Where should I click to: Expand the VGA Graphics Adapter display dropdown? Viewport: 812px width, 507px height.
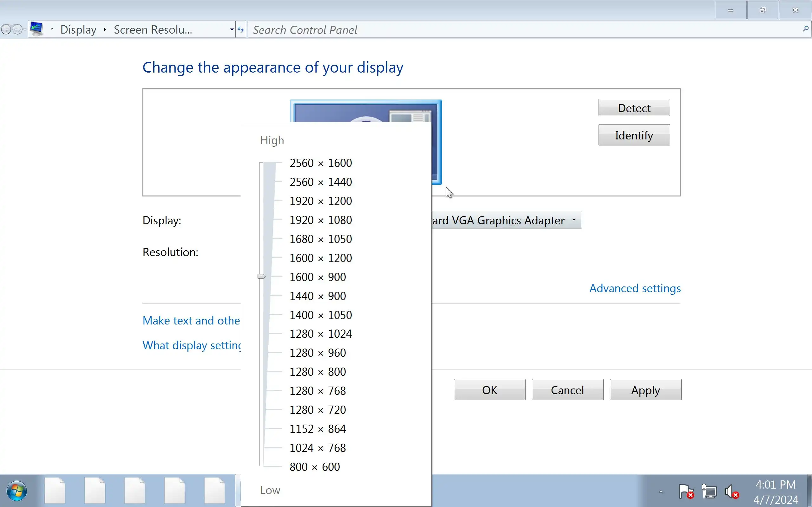click(574, 220)
